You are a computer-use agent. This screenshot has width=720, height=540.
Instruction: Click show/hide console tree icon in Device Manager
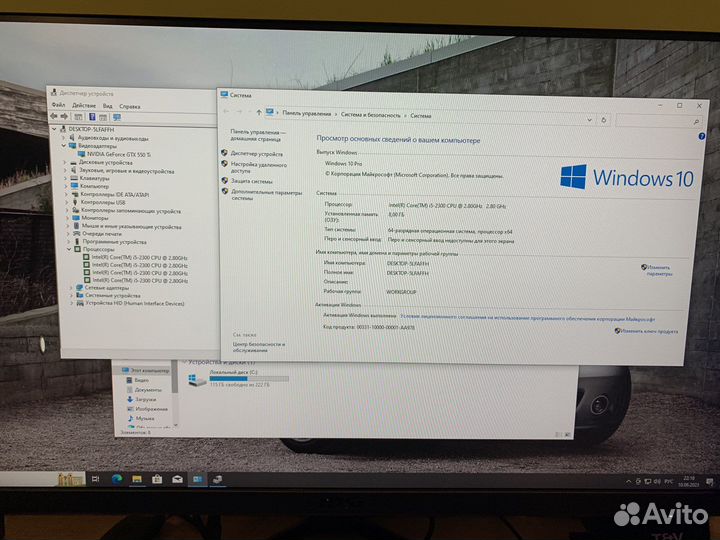pyautogui.click(x=79, y=117)
